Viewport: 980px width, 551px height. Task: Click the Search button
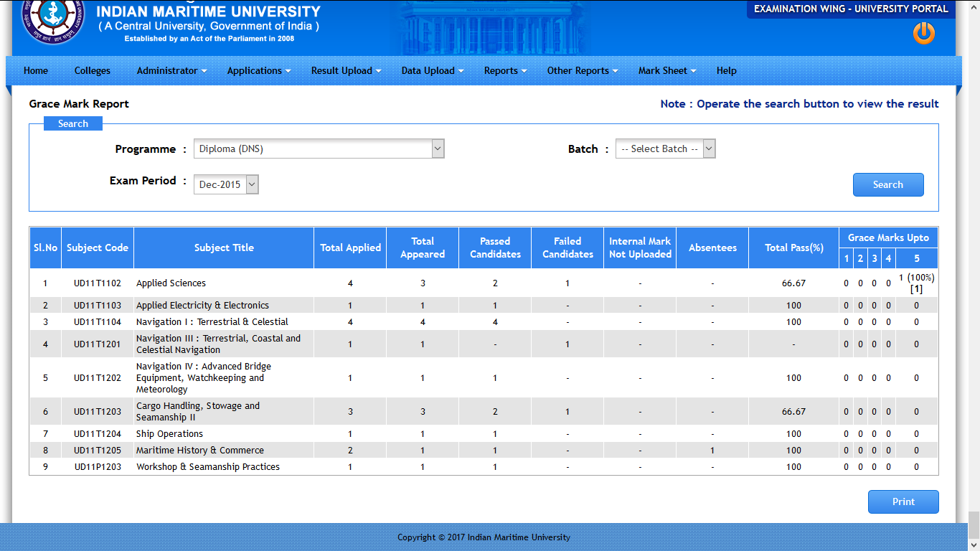click(888, 184)
